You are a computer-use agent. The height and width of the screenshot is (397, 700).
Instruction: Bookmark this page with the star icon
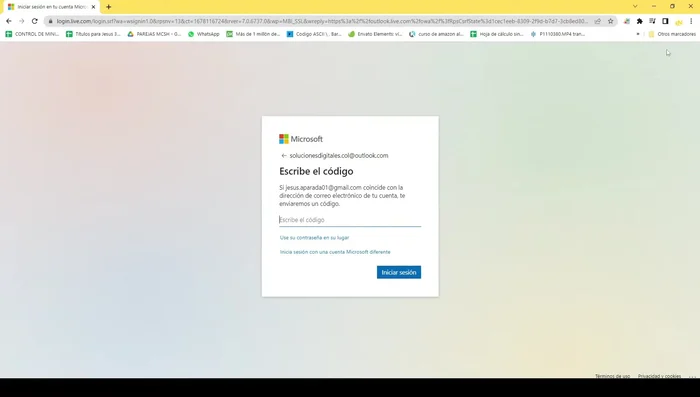610,21
